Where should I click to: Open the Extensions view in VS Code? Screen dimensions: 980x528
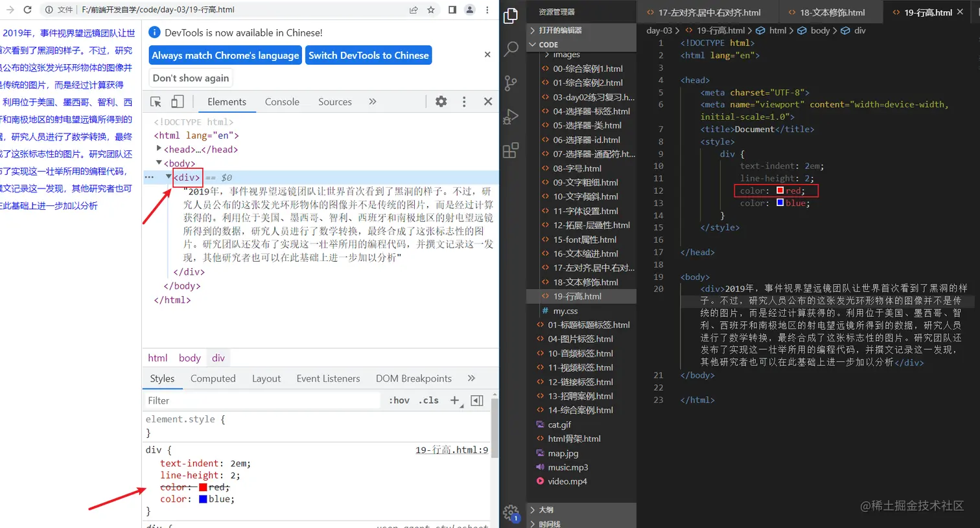click(511, 150)
